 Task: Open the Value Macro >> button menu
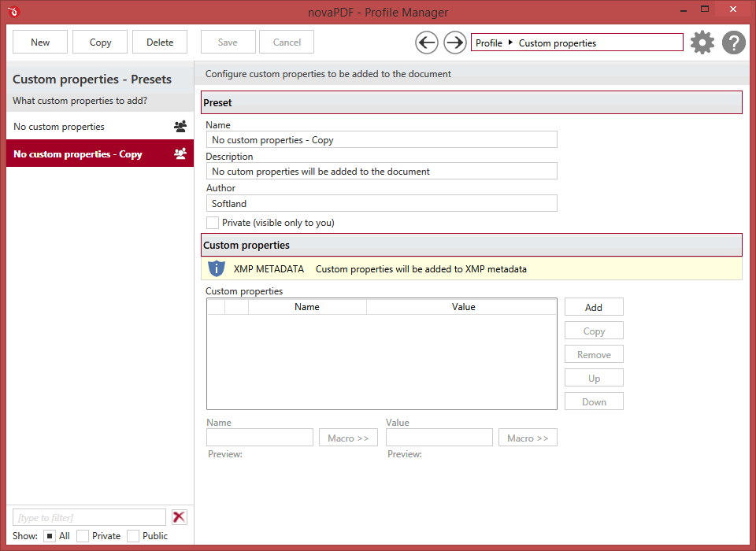[528, 438]
